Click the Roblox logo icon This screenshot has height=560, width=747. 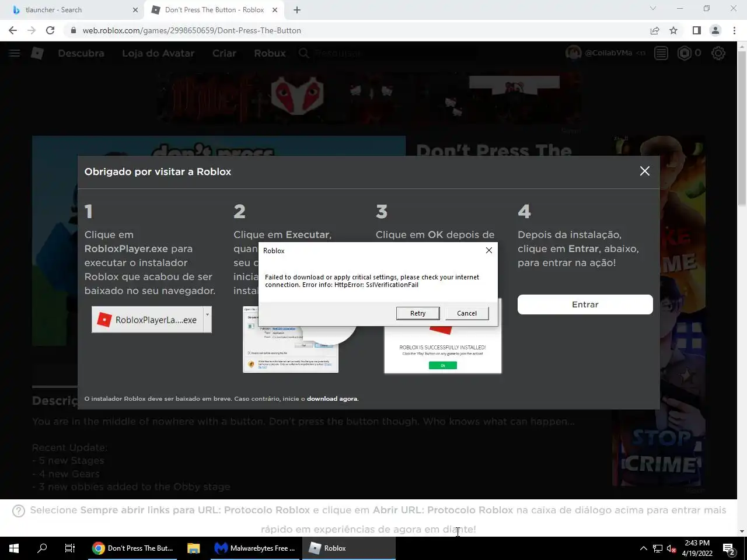37,53
